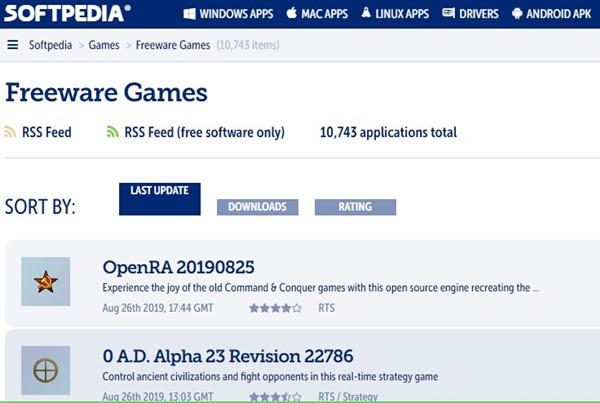Sort by Rating
Viewport: 600px width, 403px height.
click(355, 207)
